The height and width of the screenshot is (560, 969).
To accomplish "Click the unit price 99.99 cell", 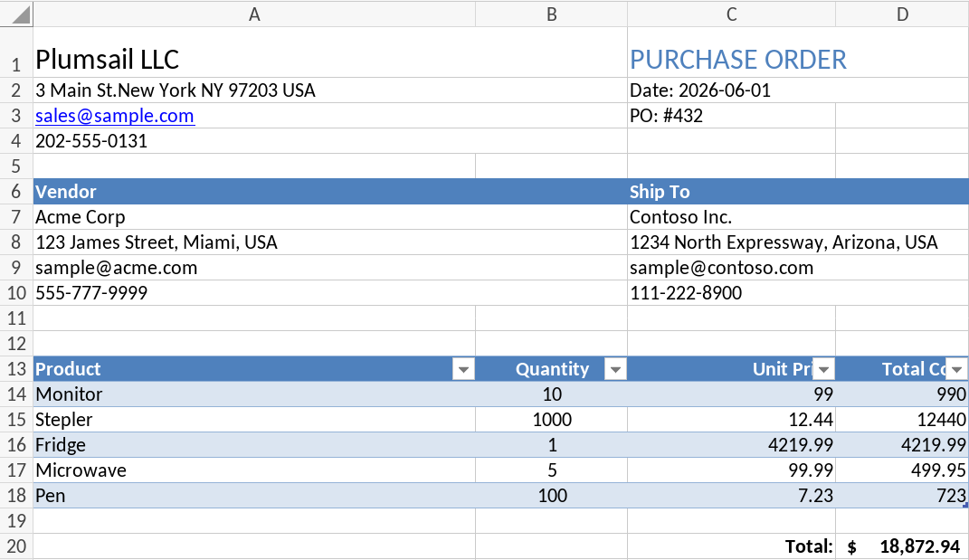I will coord(731,470).
